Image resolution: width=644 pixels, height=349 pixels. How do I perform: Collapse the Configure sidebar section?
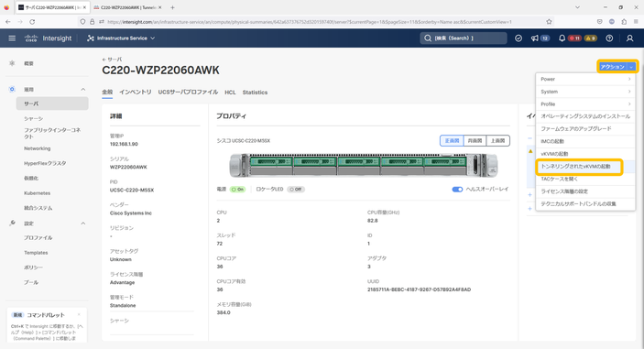click(x=83, y=224)
